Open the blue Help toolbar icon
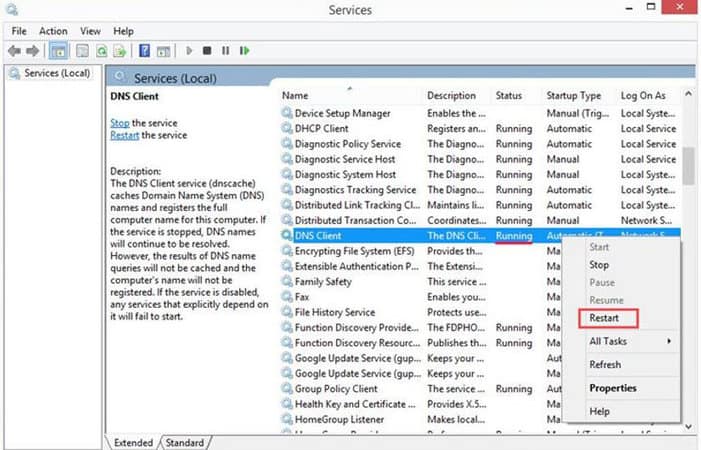The height and width of the screenshot is (450, 701). pyautogui.click(x=145, y=50)
